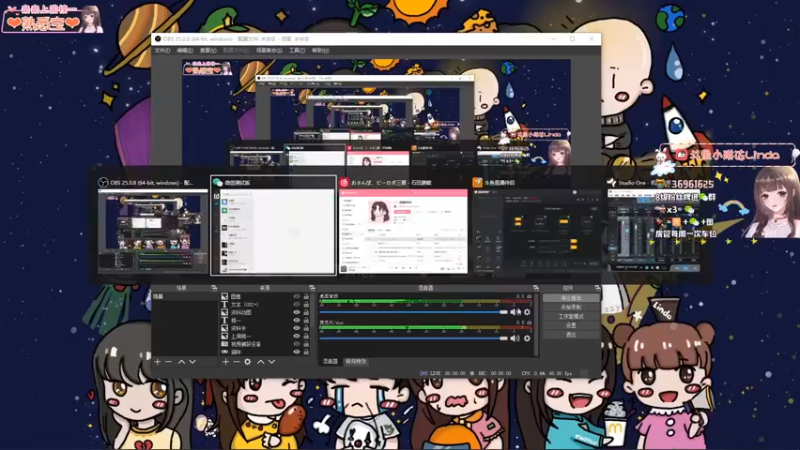The height and width of the screenshot is (450, 800).
Task: Toggle visibility of 视频捕获设备 source
Action: [x=296, y=344]
